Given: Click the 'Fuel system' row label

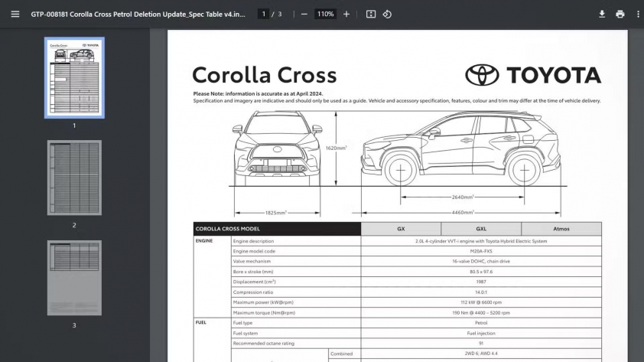Looking at the screenshot, I should click(x=246, y=333).
